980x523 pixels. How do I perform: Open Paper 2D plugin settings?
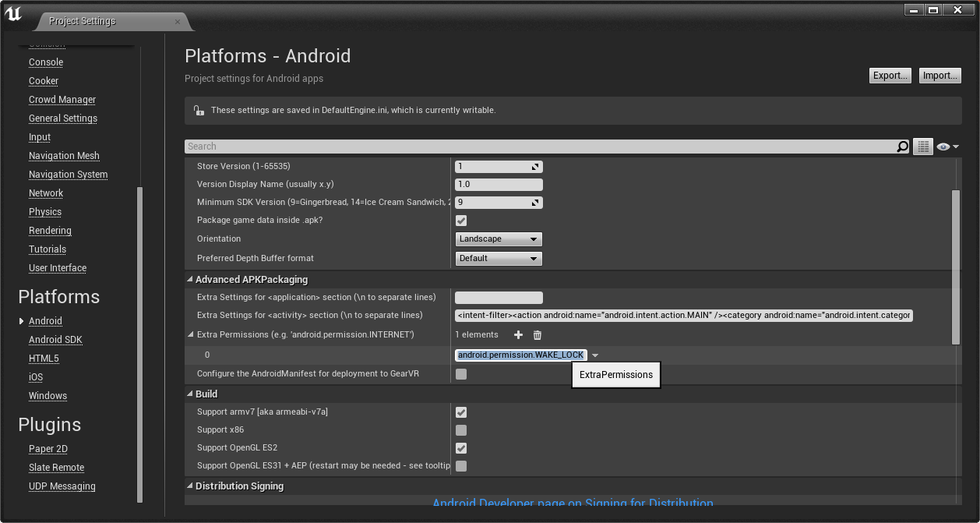pyautogui.click(x=48, y=449)
